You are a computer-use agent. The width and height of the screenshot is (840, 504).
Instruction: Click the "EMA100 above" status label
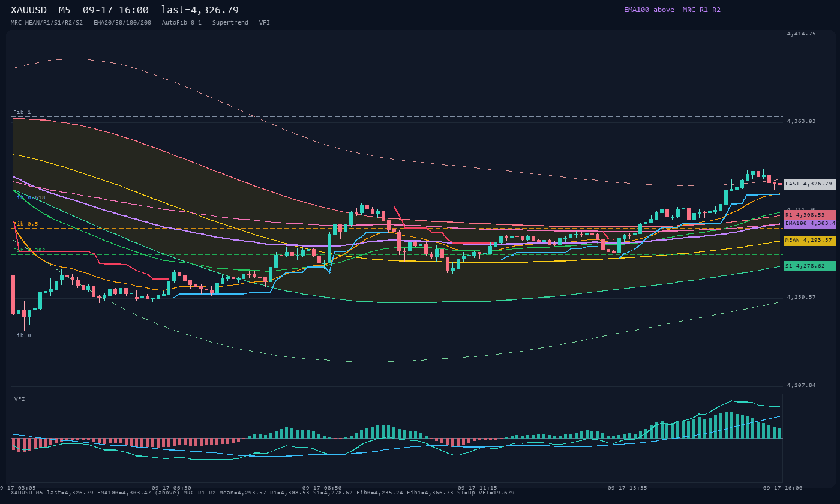[x=649, y=10]
